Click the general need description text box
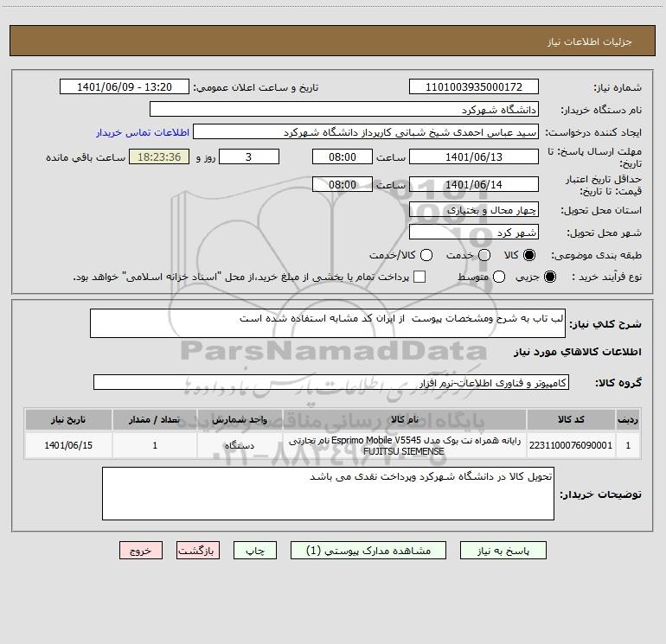This screenshot has height=644, width=666. point(328,323)
